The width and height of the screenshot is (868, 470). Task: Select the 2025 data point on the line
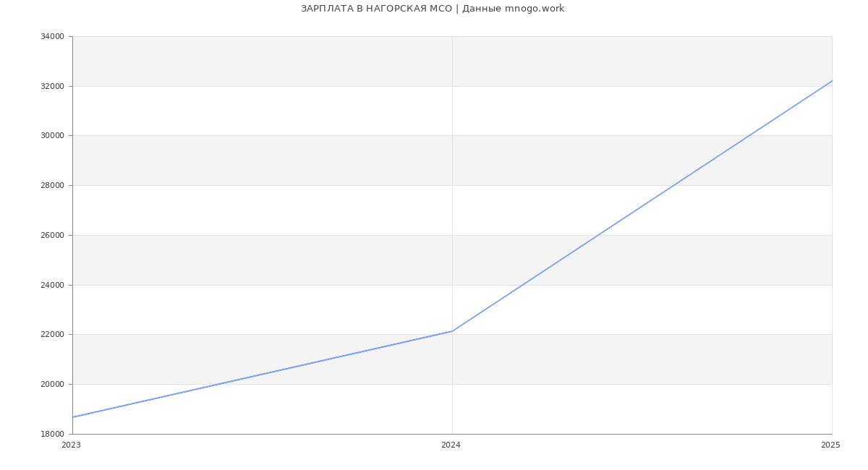click(831, 81)
